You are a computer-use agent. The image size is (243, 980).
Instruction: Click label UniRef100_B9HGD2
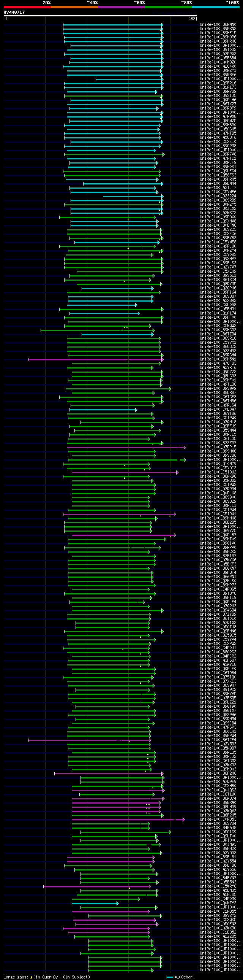click(218, 330)
